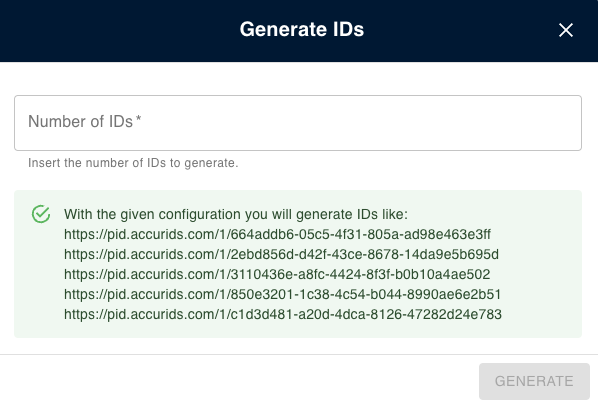The image size is (598, 403).
Task: Open example URL ending in ad98e463e3ff
Action: click(x=277, y=234)
